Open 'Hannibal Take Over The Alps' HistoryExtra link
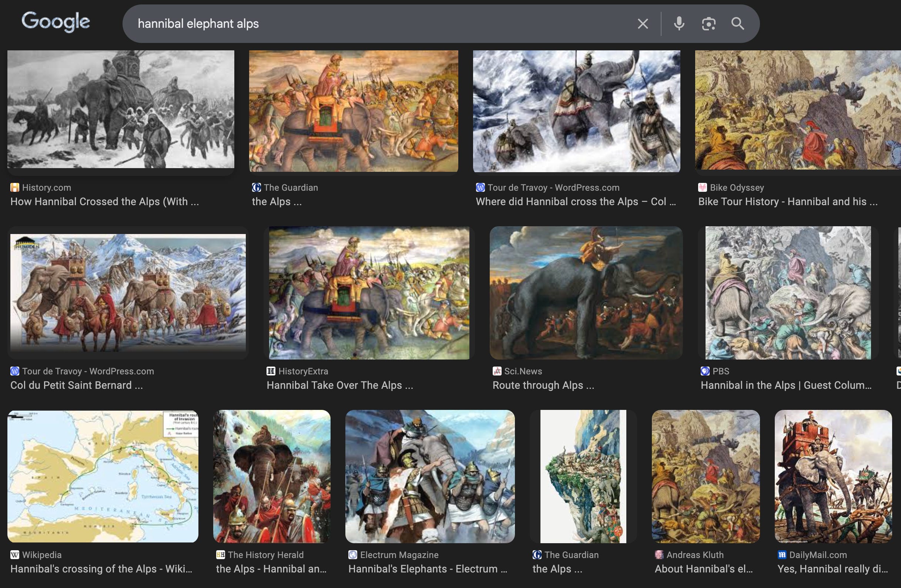Screen dimensions: 901x588 [339, 385]
